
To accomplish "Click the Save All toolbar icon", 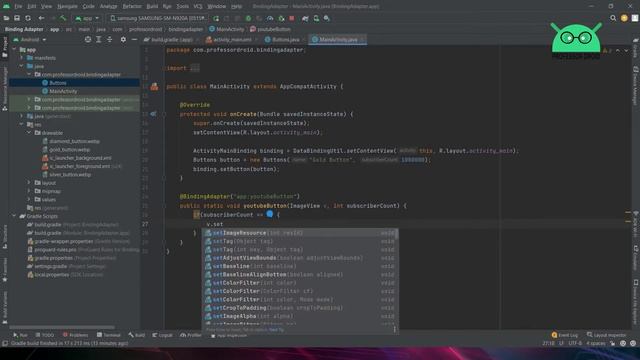I will tap(17, 18).
